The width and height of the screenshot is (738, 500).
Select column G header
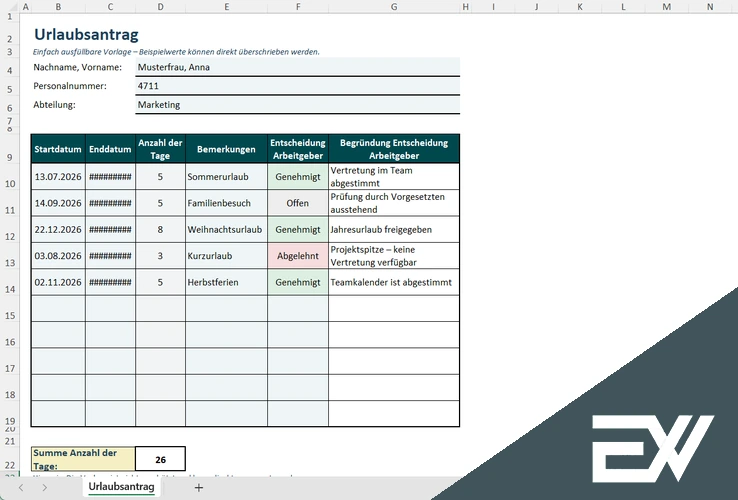click(394, 7)
